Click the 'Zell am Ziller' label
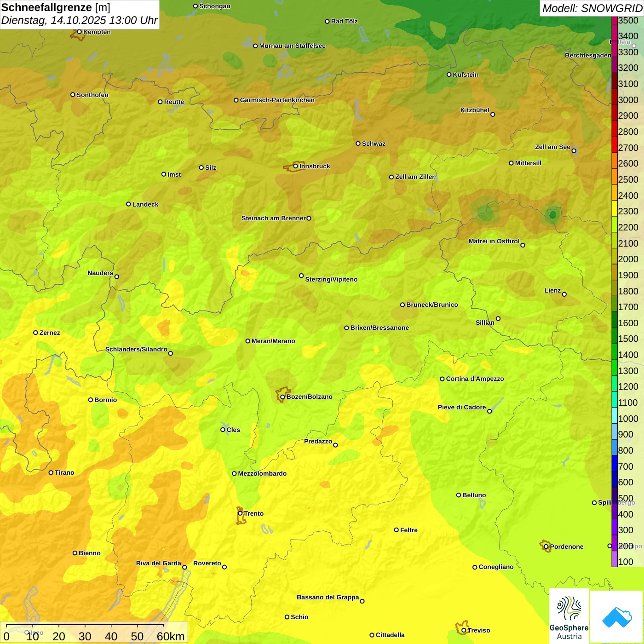This screenshot has width=644, height=644. pyautogui.click(x=415, y=177)
